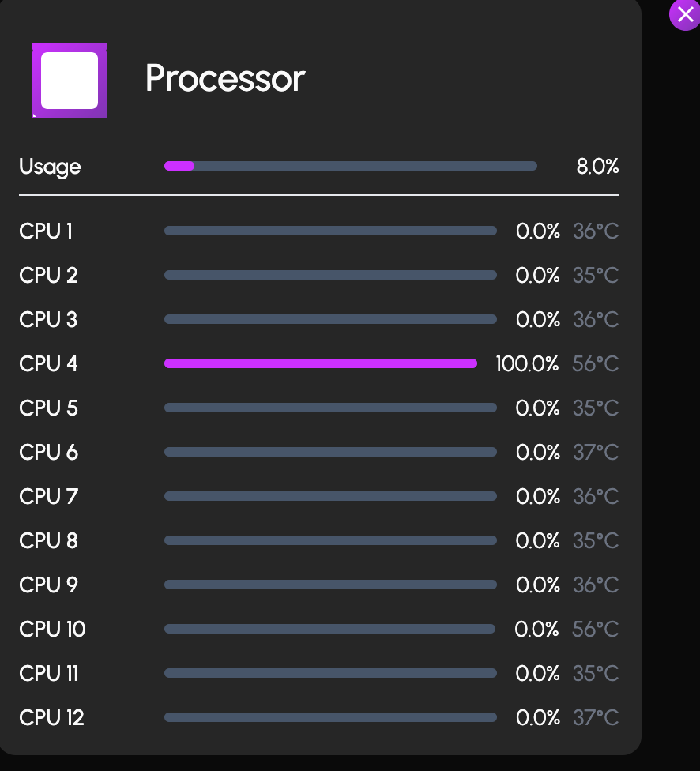Click the 8.0% total usage value
The height and width of the screenshot is (771, 700).
click(597, 167)
